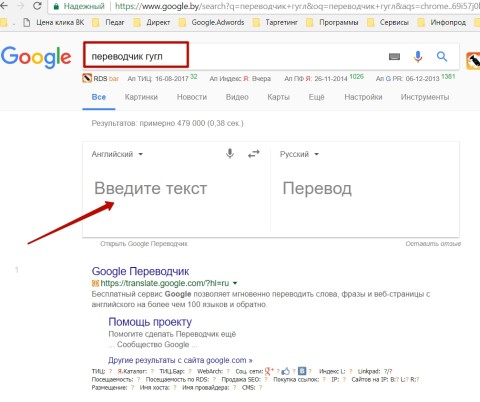Open the Google Переводчик result link
The image size is (480, 402).
click(140, 271)
